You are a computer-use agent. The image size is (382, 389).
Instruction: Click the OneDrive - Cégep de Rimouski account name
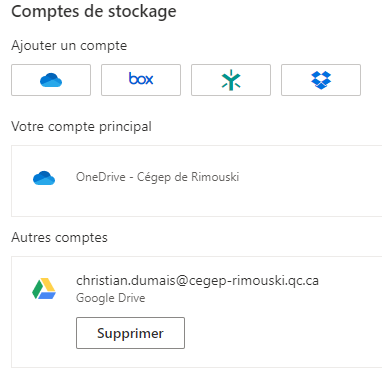click(158, 177)
